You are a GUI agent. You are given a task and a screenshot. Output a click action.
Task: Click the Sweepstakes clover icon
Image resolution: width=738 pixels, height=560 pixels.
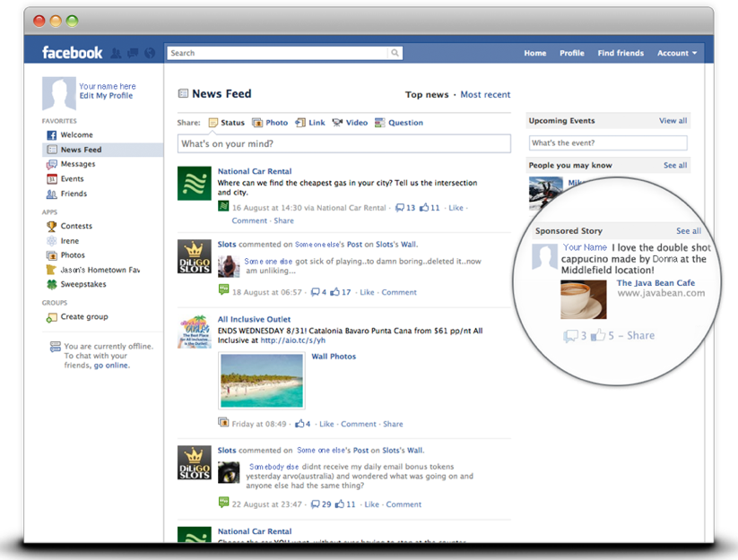52,284
